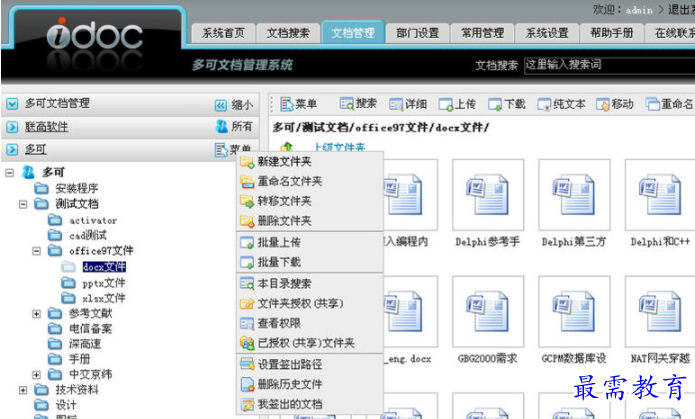Select 转移文件夹 from context menu
This screenshot has width=695, height=419.
(310, 201)
